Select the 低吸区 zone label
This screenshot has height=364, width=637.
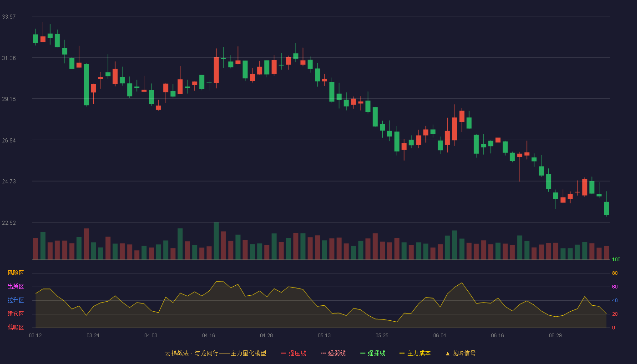tap(15, 327)
